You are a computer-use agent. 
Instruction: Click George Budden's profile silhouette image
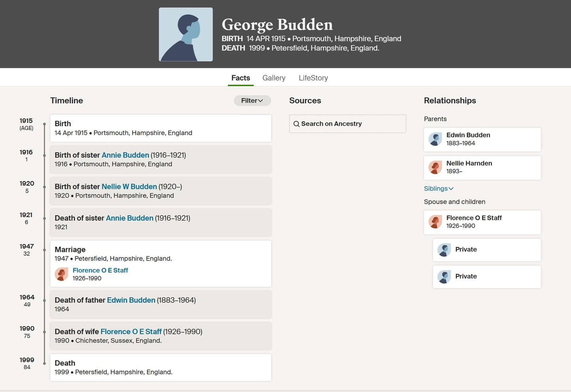pos(186,34)
